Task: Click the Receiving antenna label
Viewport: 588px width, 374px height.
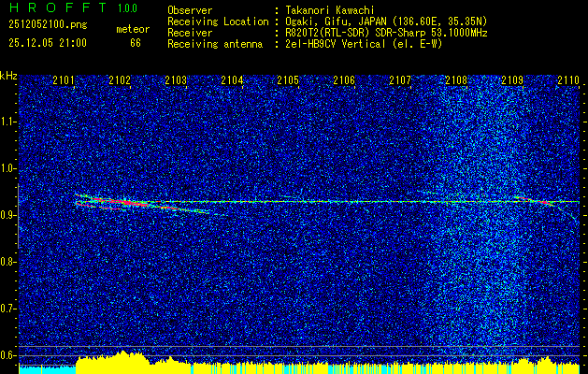Action: tap(215, 44)
